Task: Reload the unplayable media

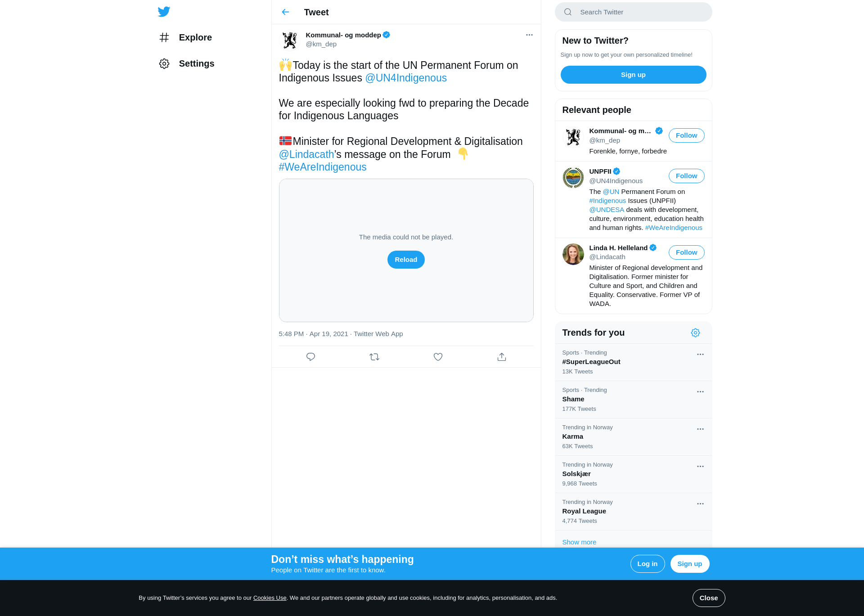Action: (x=406, y=260)
